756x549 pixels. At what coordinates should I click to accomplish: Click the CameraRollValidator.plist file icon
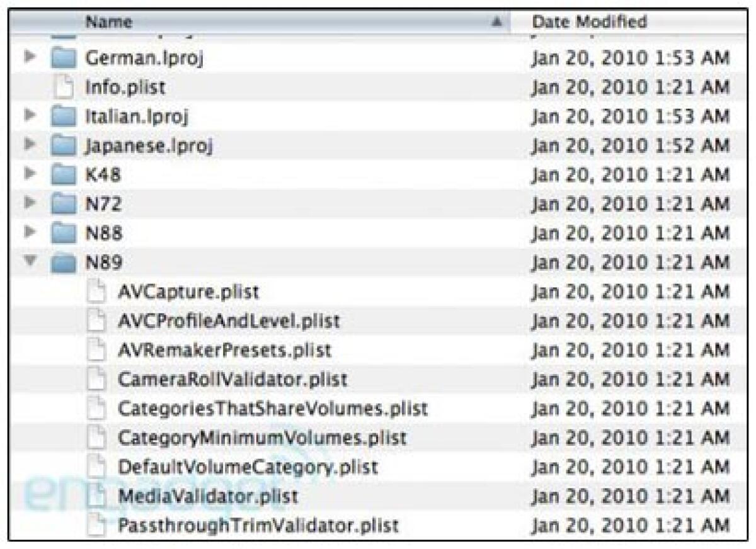[x=95, y=379]
